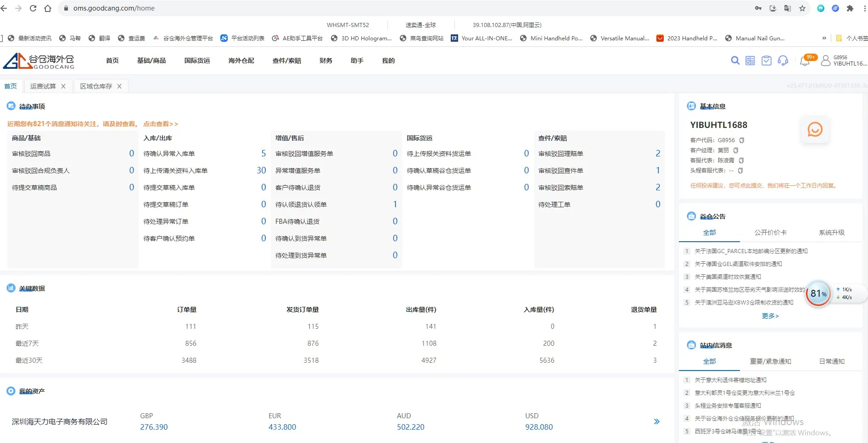
Task: Close the 运费试算 tab
Action: tap(63, 86)
